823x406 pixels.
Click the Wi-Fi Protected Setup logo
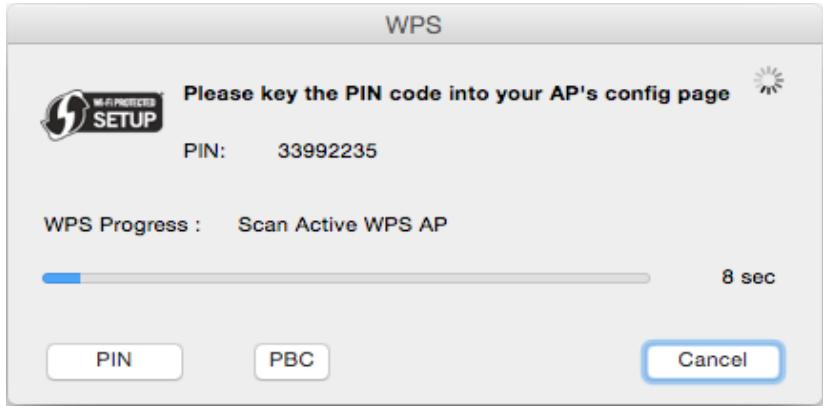click(102, 115)
